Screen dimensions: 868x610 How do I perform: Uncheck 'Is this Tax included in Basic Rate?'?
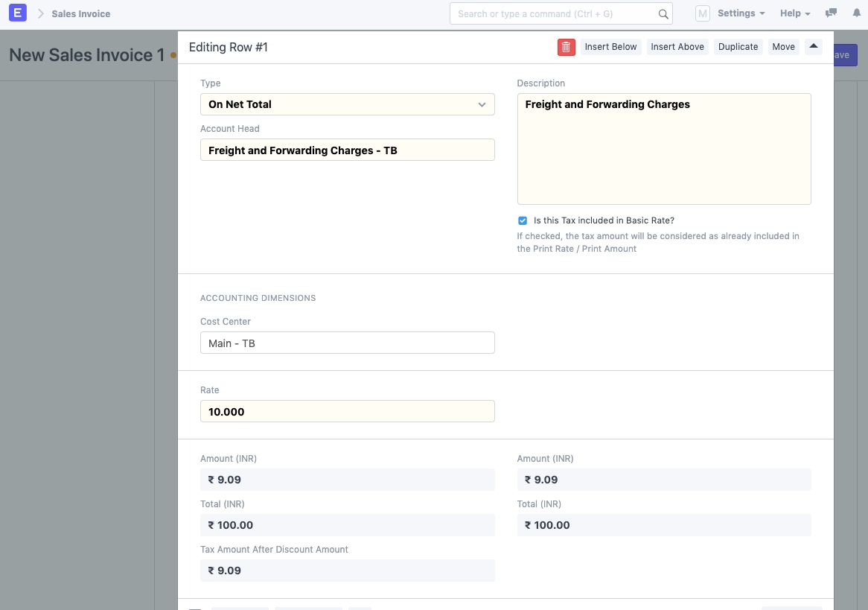[523, 220]
